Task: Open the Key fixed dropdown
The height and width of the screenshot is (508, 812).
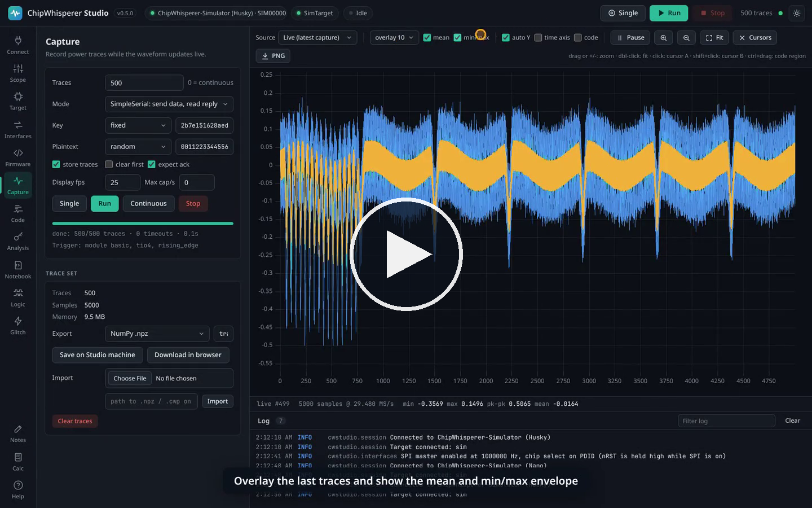Action: (x=138, y=125)
